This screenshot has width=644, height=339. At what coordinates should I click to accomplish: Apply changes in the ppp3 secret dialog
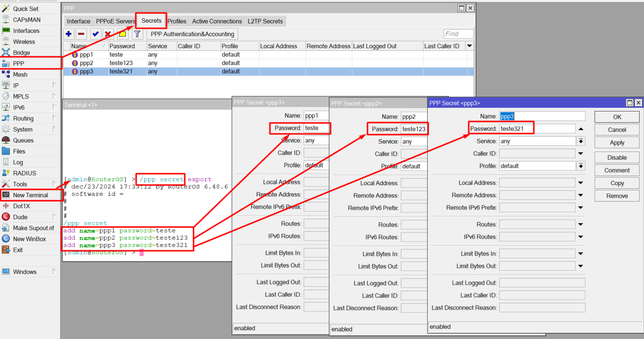617,142
